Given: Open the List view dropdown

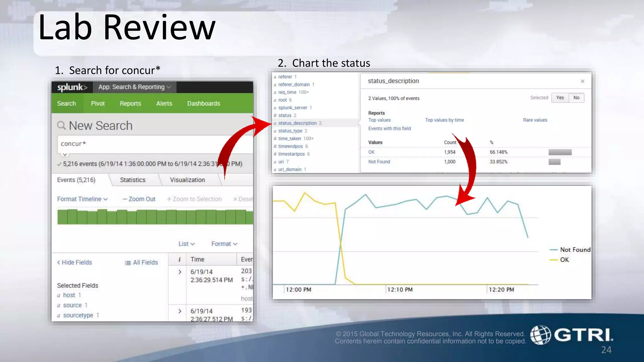Looking at the screenshot, I should click(x=186, y=244).
